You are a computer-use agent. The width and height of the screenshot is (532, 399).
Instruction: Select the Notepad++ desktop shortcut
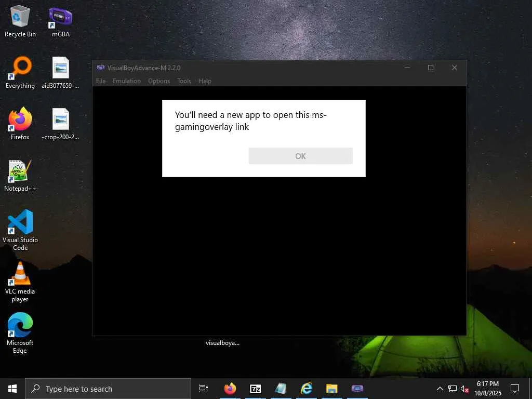[x=20, y=176]
